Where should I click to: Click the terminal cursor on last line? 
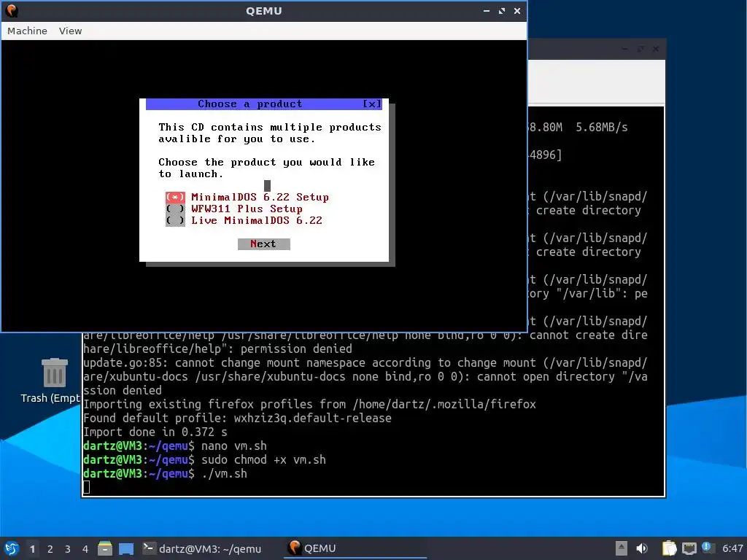click(x=86, y=487)
